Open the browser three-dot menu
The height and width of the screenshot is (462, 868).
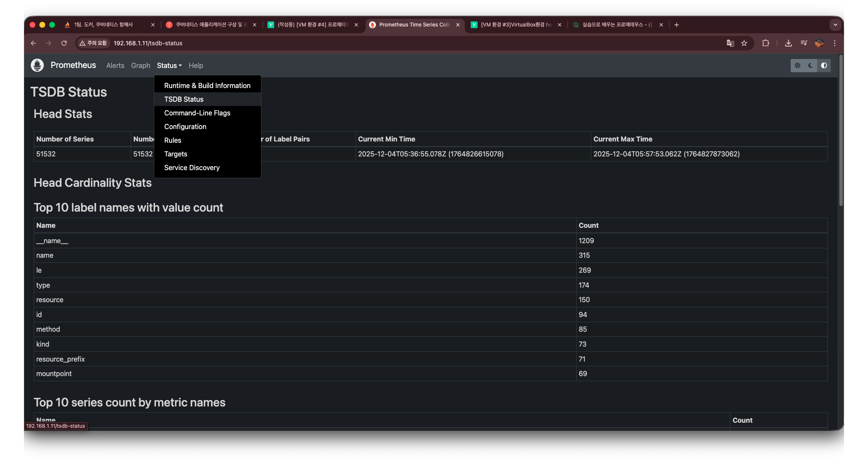click(835, 43)
